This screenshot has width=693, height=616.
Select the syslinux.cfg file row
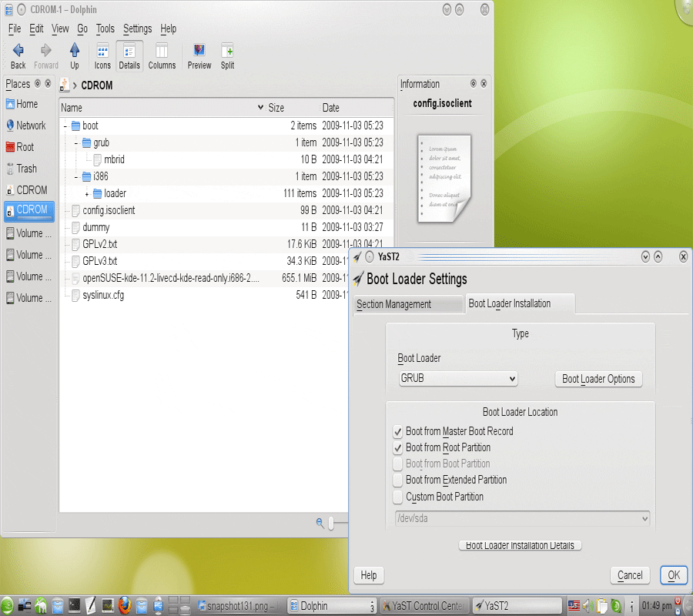click(x=204, y=295)
